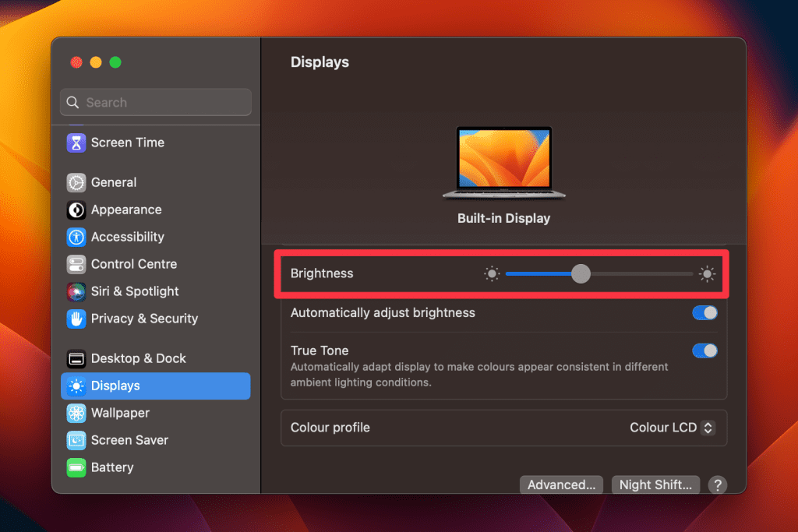Click the Brightness slider knob

(x=581, y=273)
